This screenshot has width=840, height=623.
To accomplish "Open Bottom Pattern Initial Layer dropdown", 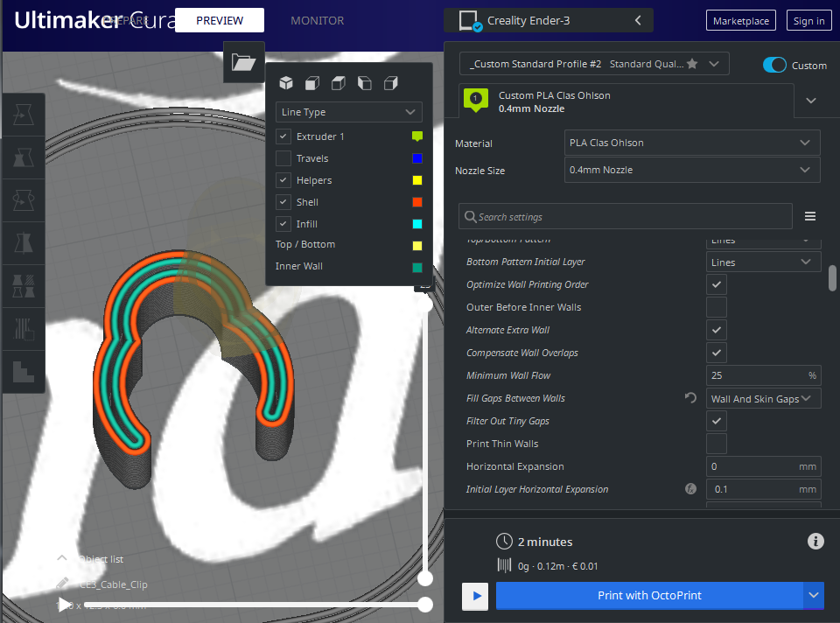I will click(x=763, y=262).
